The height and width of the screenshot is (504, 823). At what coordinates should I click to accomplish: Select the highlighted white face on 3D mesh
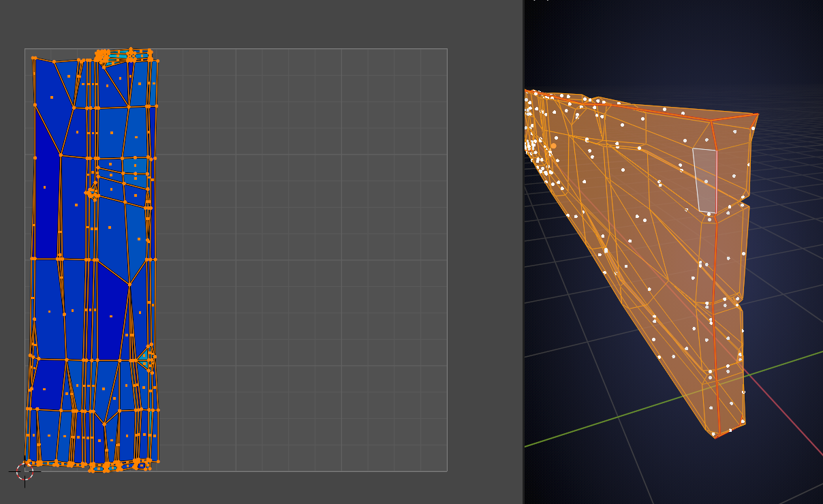click(x=706, y=180)
